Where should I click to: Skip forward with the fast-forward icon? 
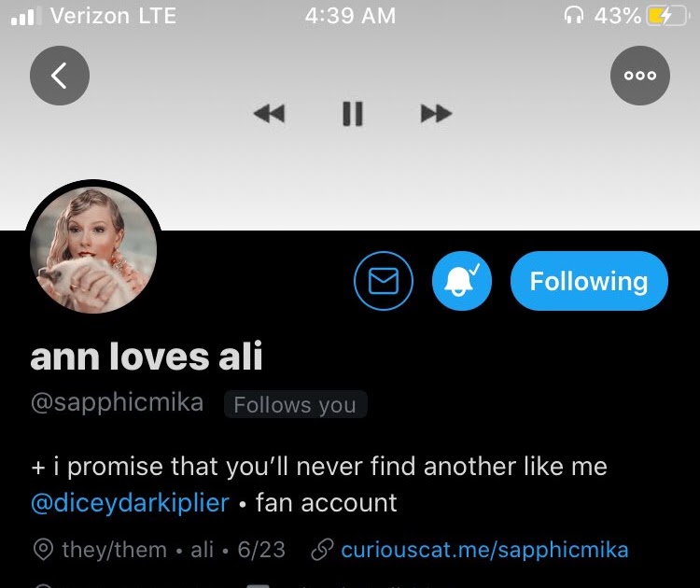[x=436, y=114]
